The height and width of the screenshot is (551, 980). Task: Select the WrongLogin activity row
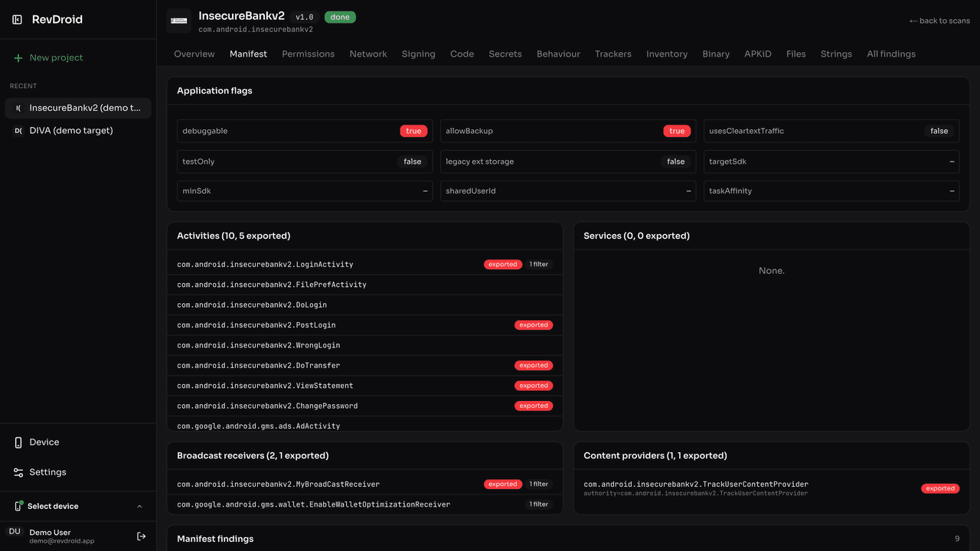click(x=365, y=345)
